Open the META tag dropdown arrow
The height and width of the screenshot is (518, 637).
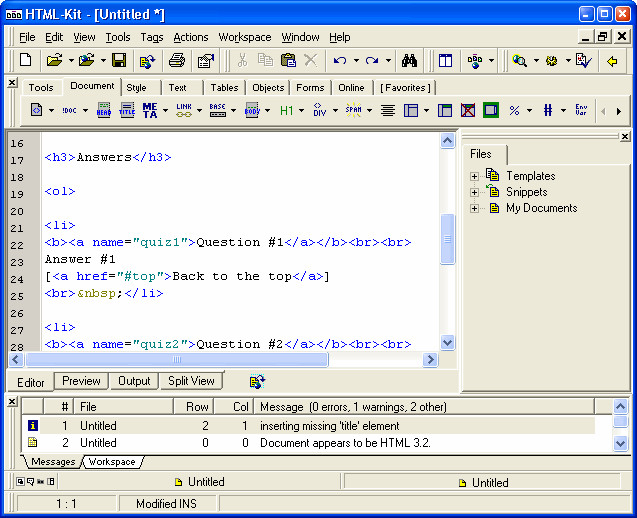(165, 111)
